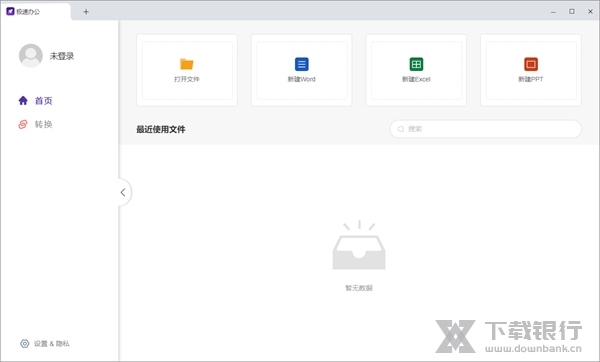Close the 极速办公 window
Screen dimensions: 600x362
[590, 11]
